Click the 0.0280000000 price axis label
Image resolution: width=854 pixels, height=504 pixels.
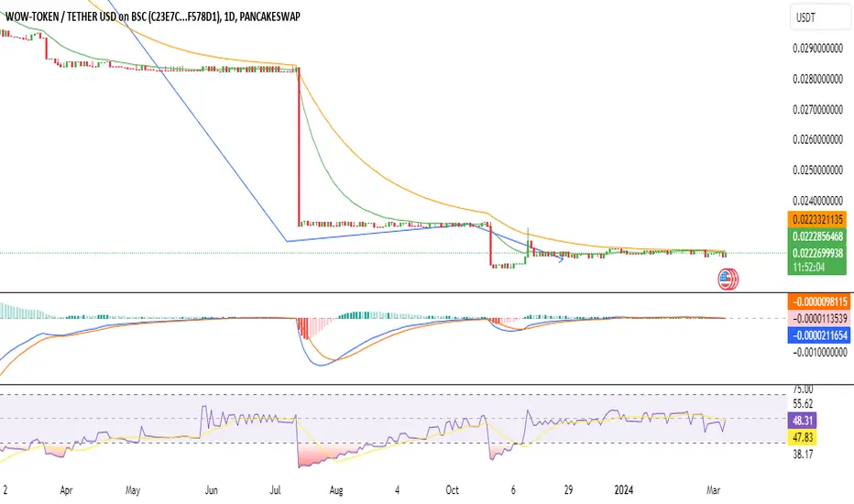(817, 79)
